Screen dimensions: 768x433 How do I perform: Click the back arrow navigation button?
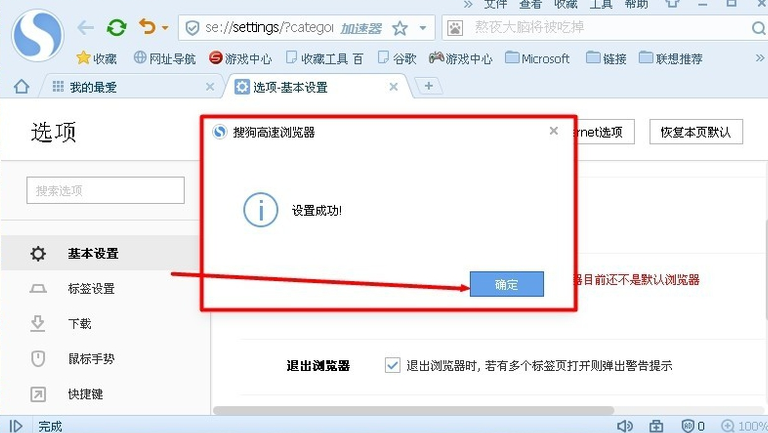(86, 27)
